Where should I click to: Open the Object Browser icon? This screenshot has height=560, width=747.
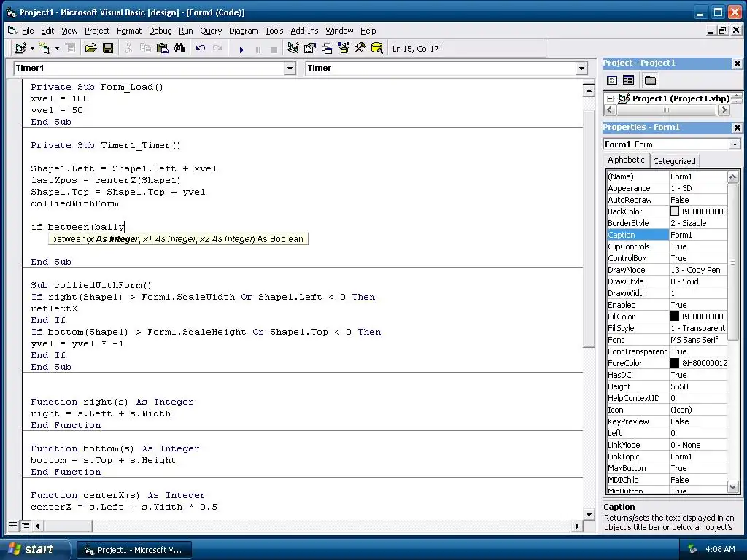point(344,48)
